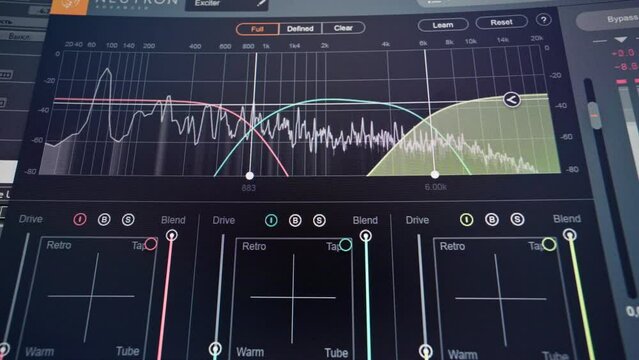Click the pink band Drive slider handle
This screenshot has width=639, height=360.
4,349
